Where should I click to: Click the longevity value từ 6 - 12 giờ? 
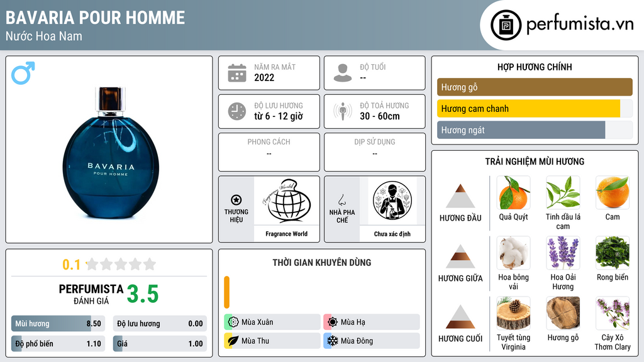tap(279, 116)
